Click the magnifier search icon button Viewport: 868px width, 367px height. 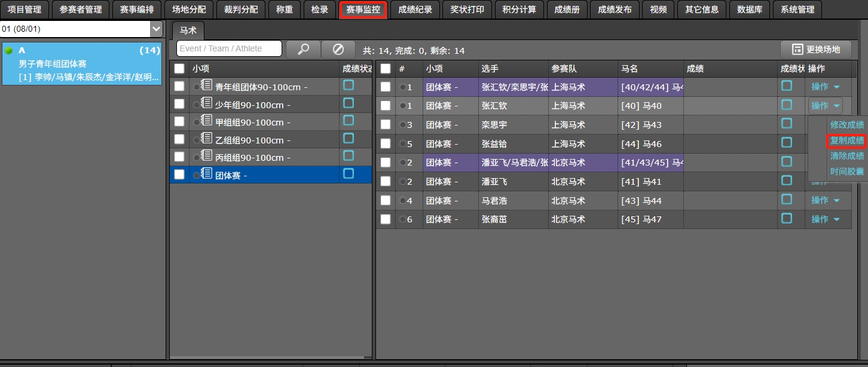click(x=303, y=50)
